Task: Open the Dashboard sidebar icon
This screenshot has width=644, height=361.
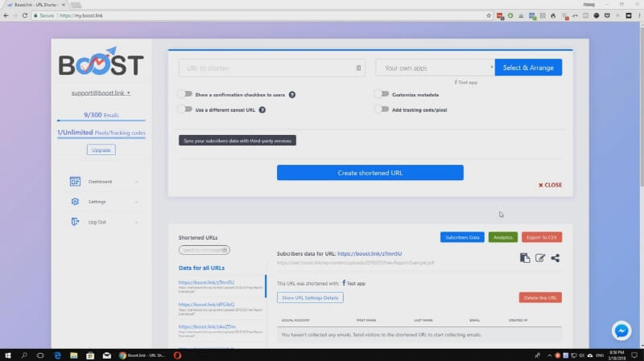Action: point(75,182)
